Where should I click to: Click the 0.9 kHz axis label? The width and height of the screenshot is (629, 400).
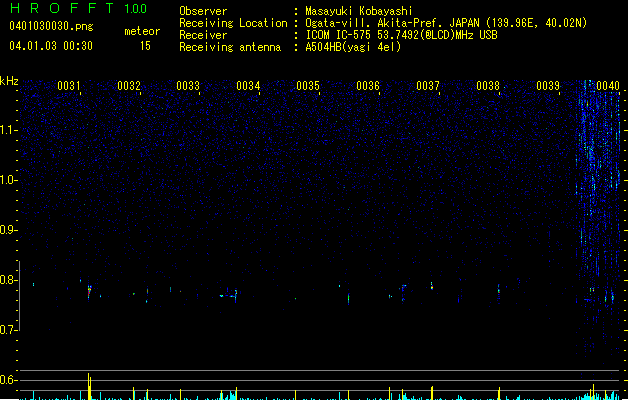(x=8, y=230)
